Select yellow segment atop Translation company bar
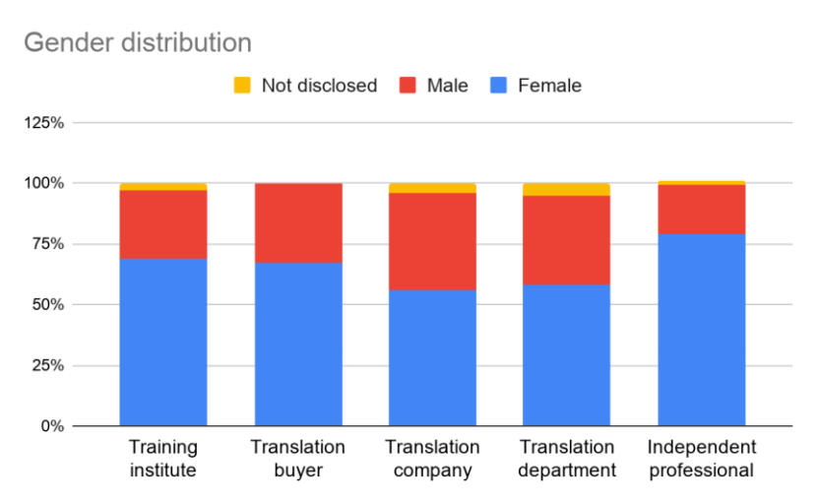 coord(432,188)
